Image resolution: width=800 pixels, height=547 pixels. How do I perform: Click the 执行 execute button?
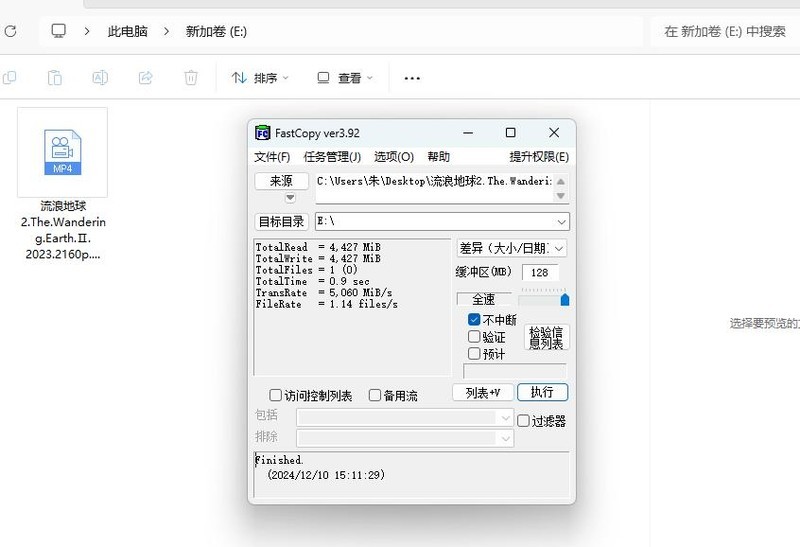[542, 392]
